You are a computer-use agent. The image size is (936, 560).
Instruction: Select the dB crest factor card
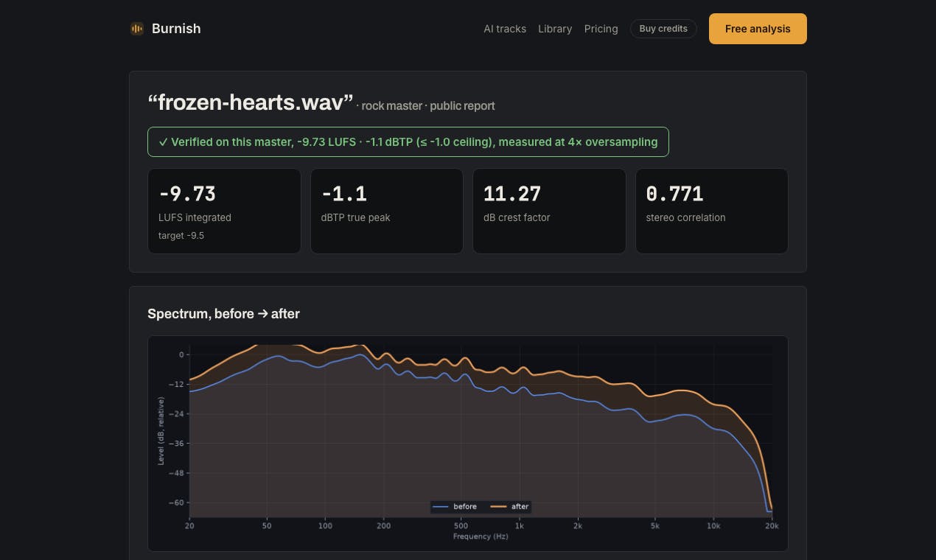[x=549, y=211]
